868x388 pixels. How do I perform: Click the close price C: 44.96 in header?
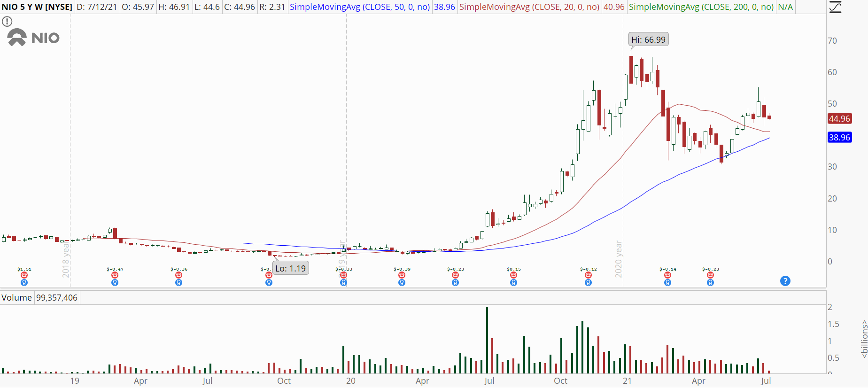pos(240,7)
